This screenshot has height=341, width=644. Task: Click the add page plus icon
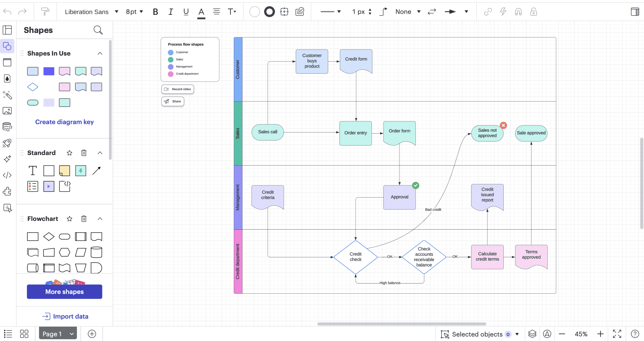tap(92, 334)
